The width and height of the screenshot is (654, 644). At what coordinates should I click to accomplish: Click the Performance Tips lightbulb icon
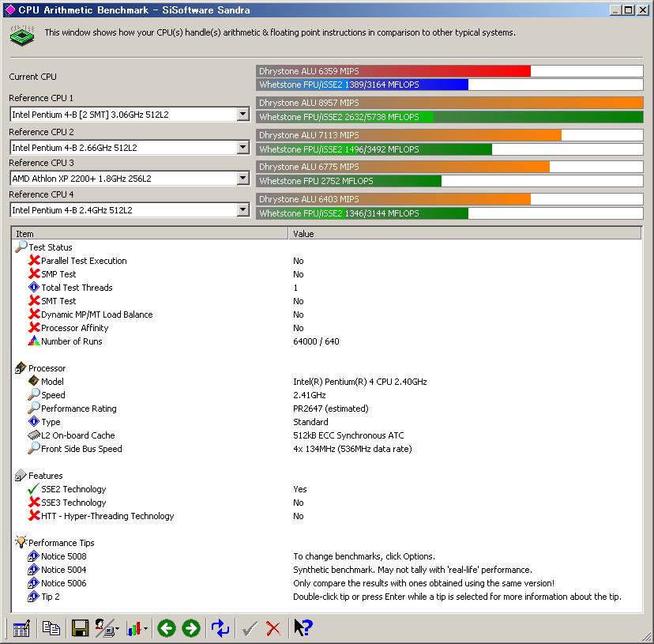[x=21, y=542]
